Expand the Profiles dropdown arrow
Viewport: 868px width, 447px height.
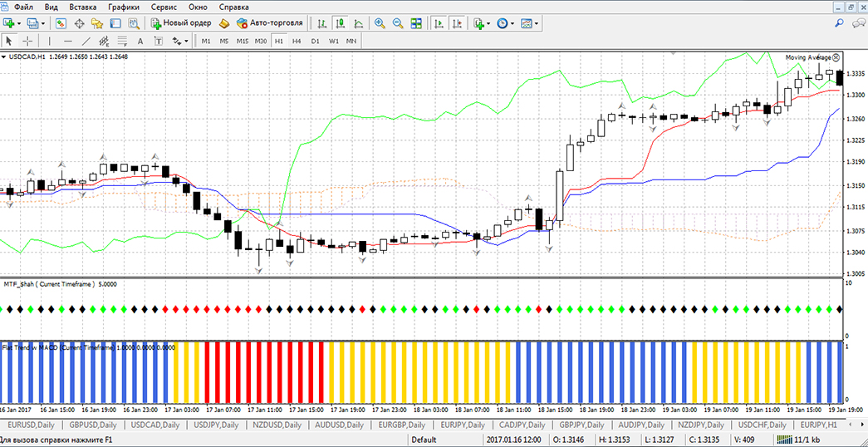pos(43,23)
